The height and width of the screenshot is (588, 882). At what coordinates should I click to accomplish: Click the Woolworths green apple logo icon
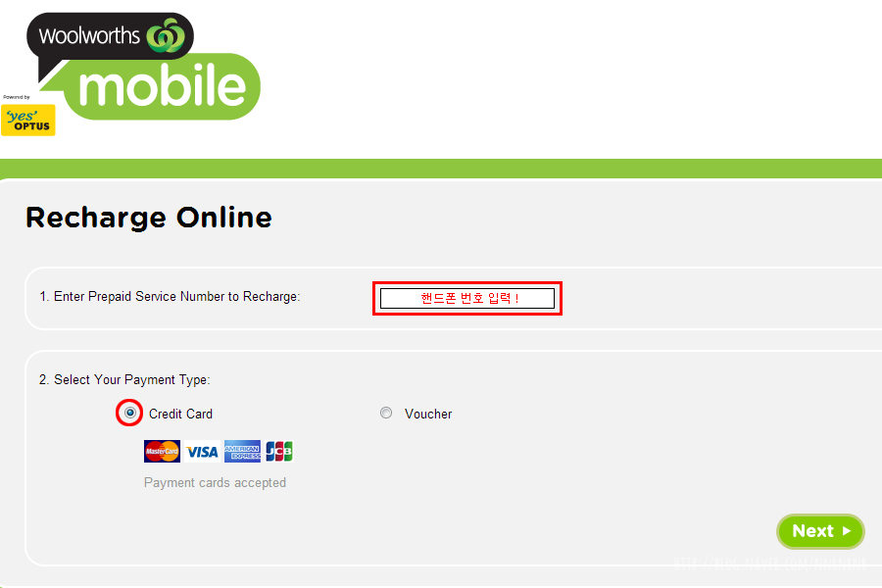click(166, 35)
